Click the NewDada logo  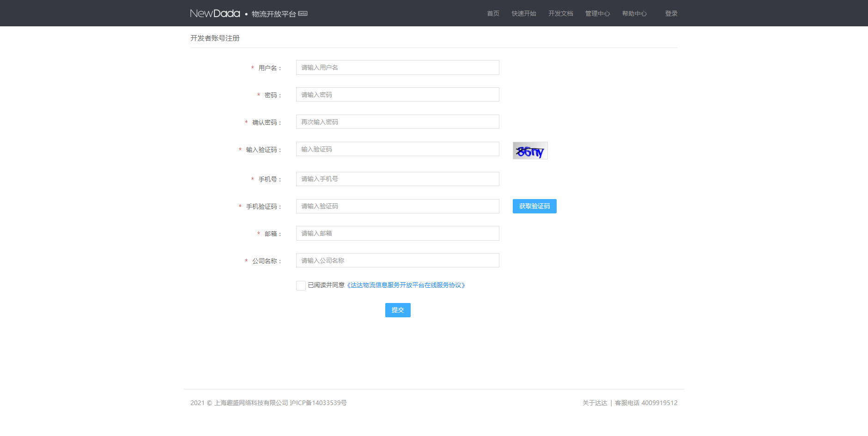click(x=215, y=13)
